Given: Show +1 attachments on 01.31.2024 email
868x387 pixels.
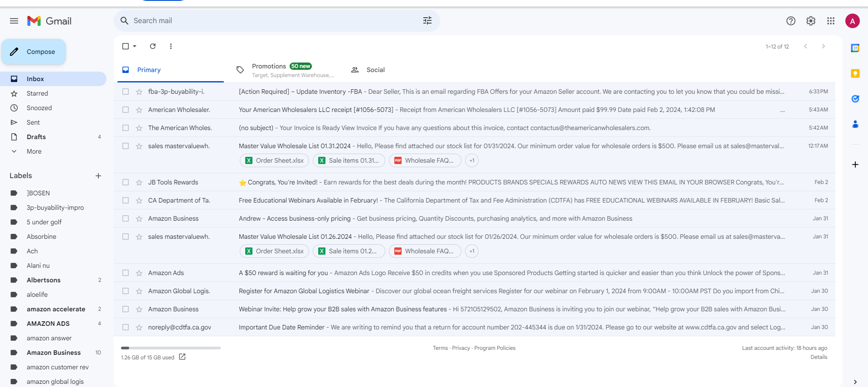Looking at the screenshot, I should click(472, 160).
